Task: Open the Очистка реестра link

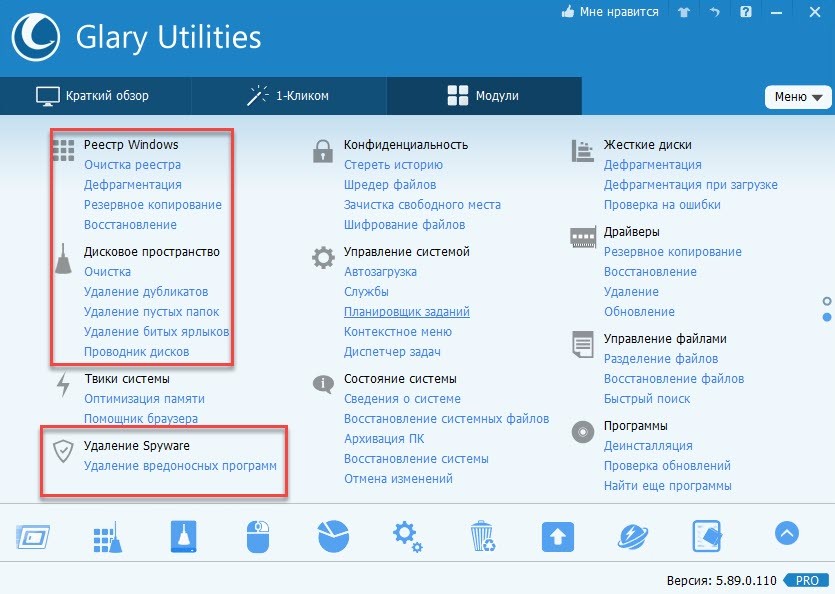Action: tap(132, 165)
